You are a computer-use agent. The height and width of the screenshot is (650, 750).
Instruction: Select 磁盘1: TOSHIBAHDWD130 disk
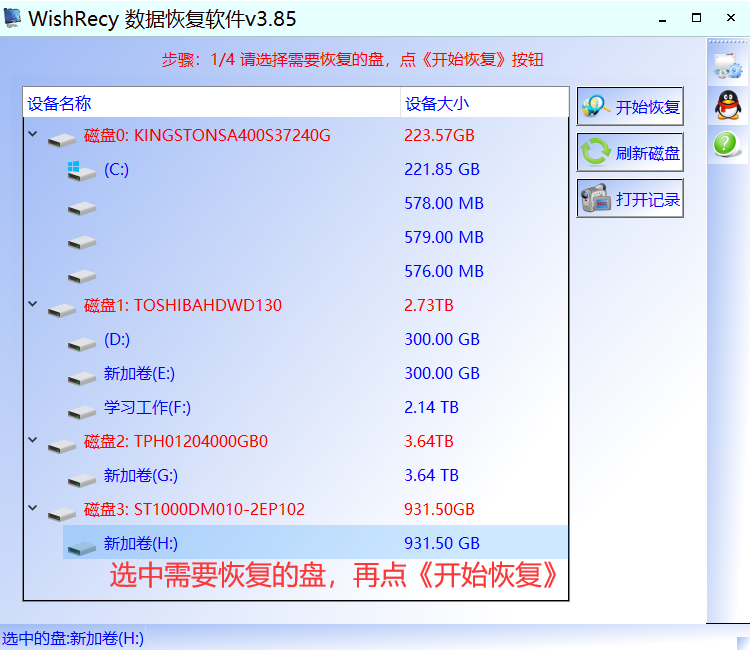coord(183,305)
